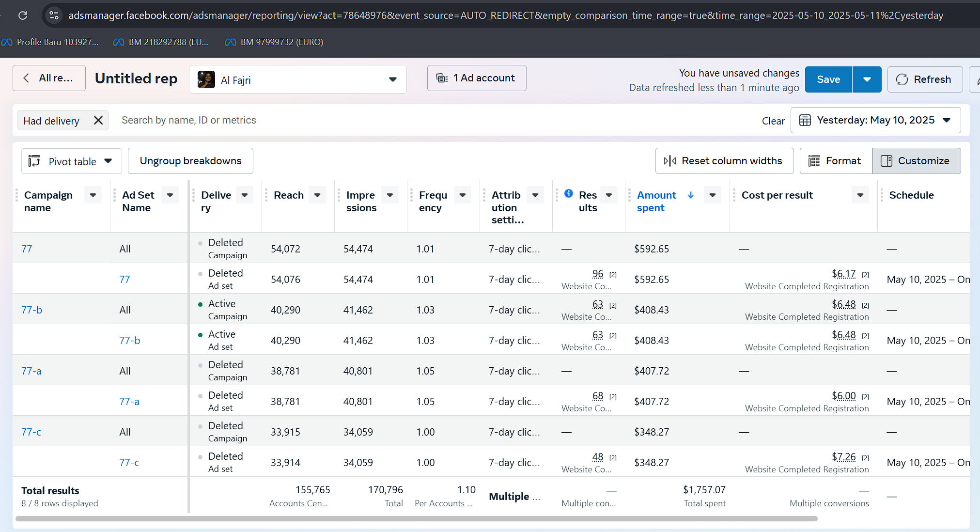Click the Reset column widths button
This screenshot has height=532, width=980.
(x=724, y=161)
